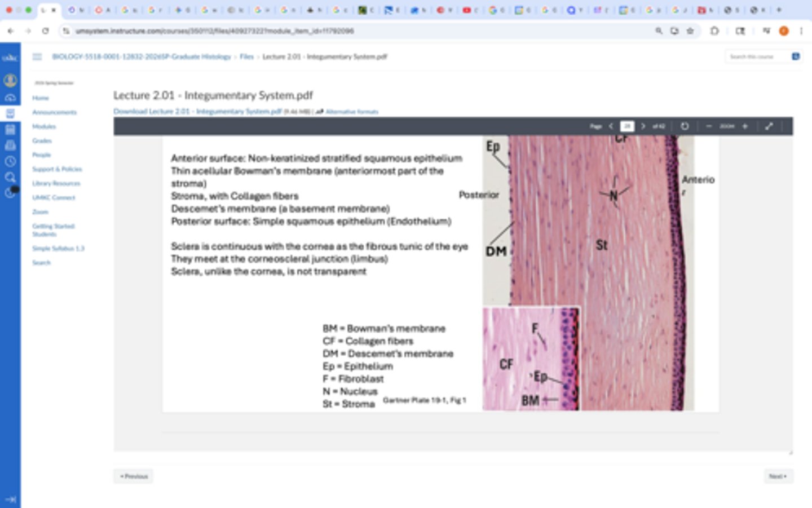Open the search magnifier icon in Canvas sidebar
Viewport: 812px width, 508px height.
click(x=10, y=178)
